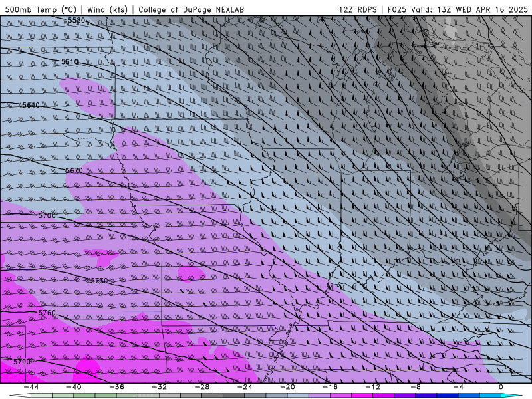Image resolution: width=532 pixels, height=399 pixels.
Task: Click the 5610 height contour label
Action: pos(70,62)
